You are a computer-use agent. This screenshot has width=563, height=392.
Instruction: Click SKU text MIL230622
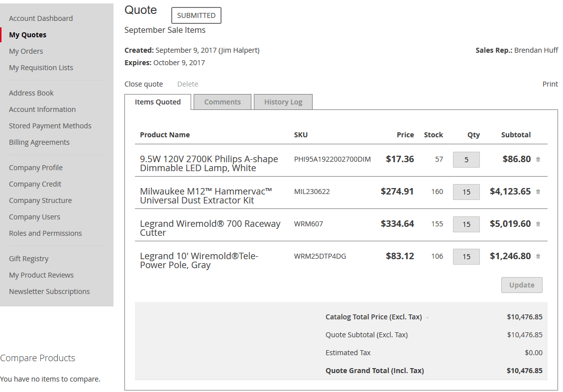click(x=312, y=192)
